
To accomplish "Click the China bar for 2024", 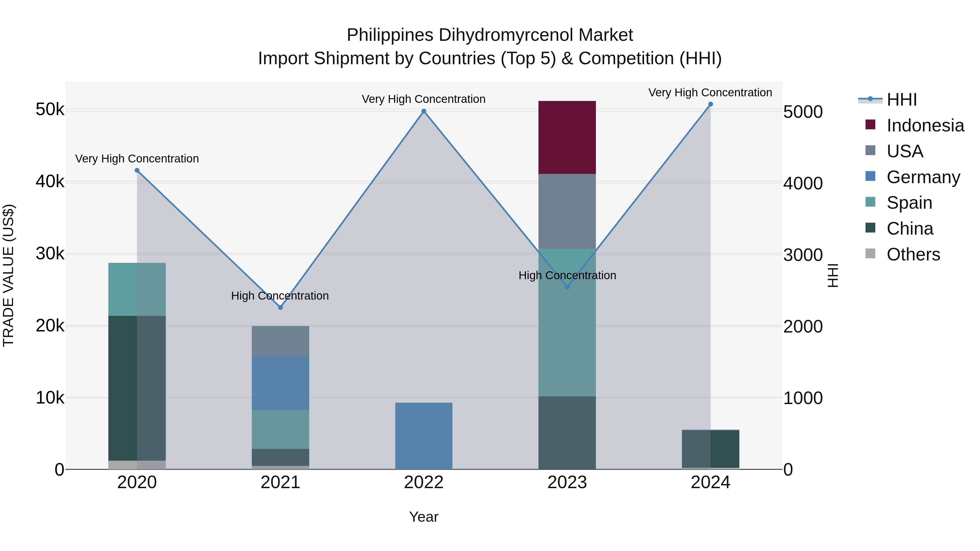I will pyautogui.click(x=710, y=449).
